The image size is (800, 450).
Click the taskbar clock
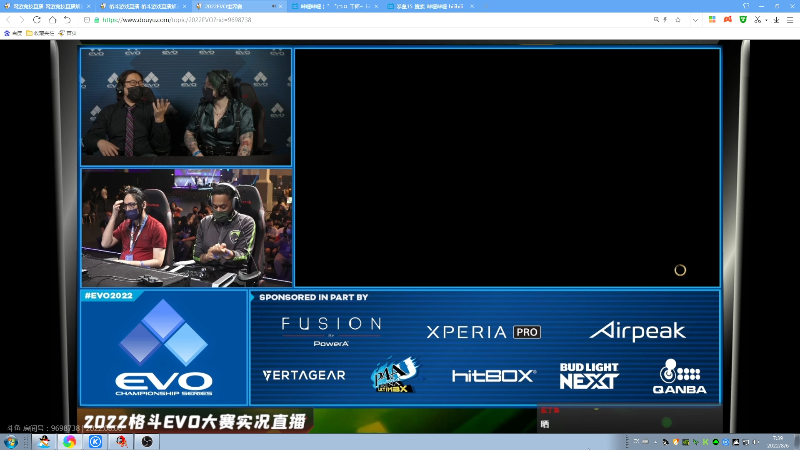pos(778,442)
